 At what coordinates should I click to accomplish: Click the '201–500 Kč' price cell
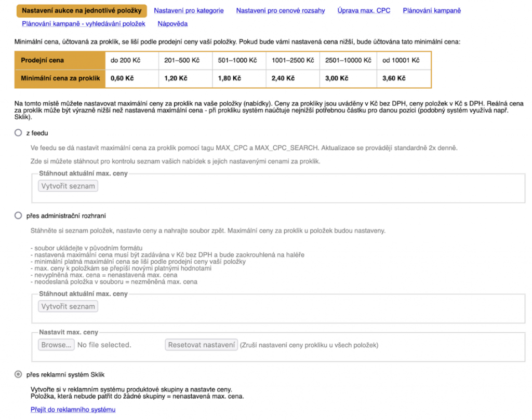[x=185, y=60]
